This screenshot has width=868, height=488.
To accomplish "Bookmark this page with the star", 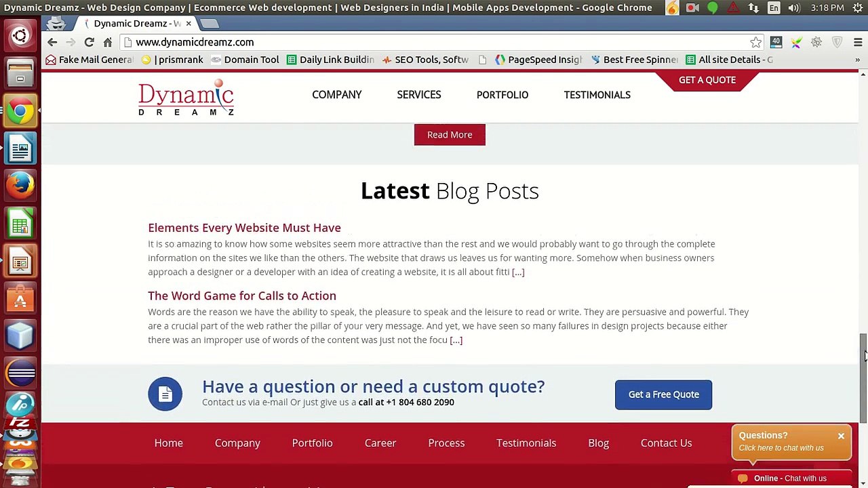I will [x=755, y=42].
